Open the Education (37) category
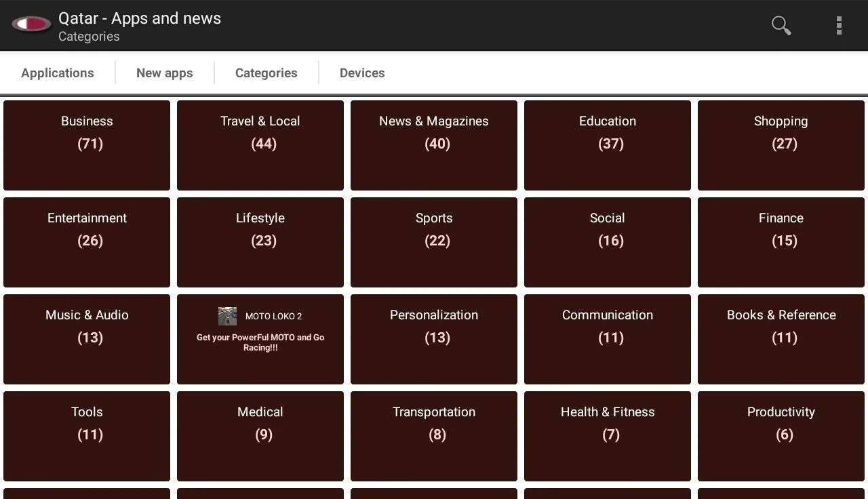The width and height of the screenshot is (868, 499). click(x=608, y=145)
